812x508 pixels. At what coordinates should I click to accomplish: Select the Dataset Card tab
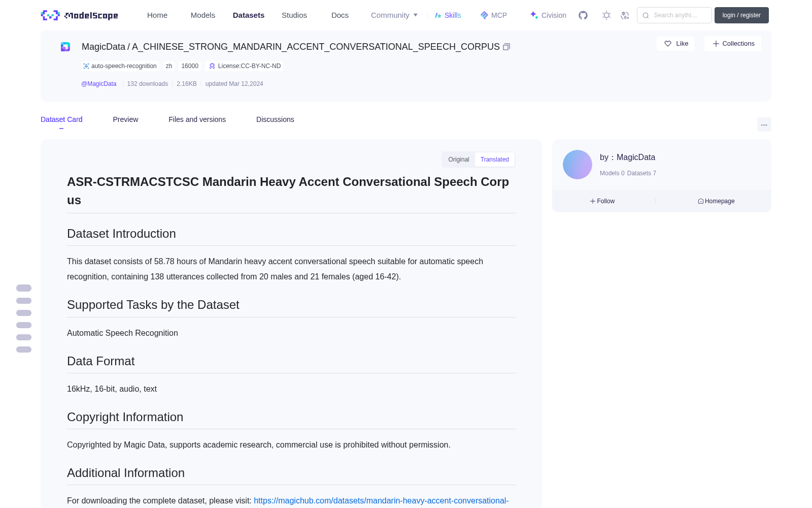tap(61, 119)
